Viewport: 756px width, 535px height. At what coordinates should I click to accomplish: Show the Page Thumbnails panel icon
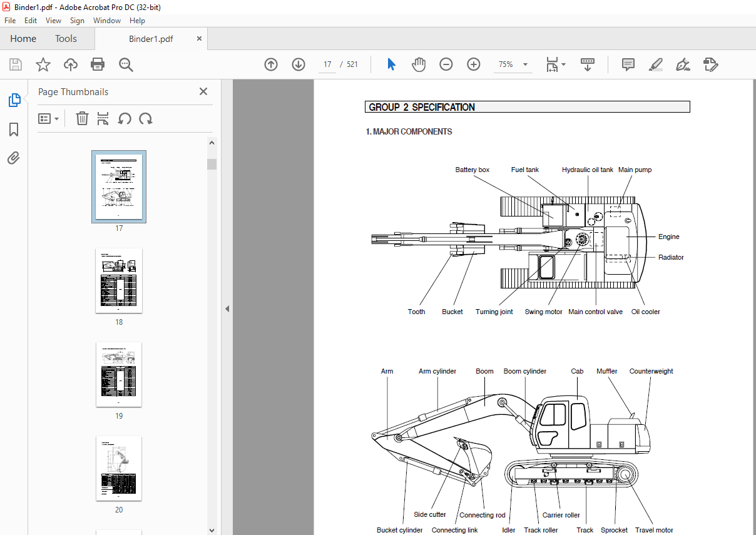click(14, 100)
